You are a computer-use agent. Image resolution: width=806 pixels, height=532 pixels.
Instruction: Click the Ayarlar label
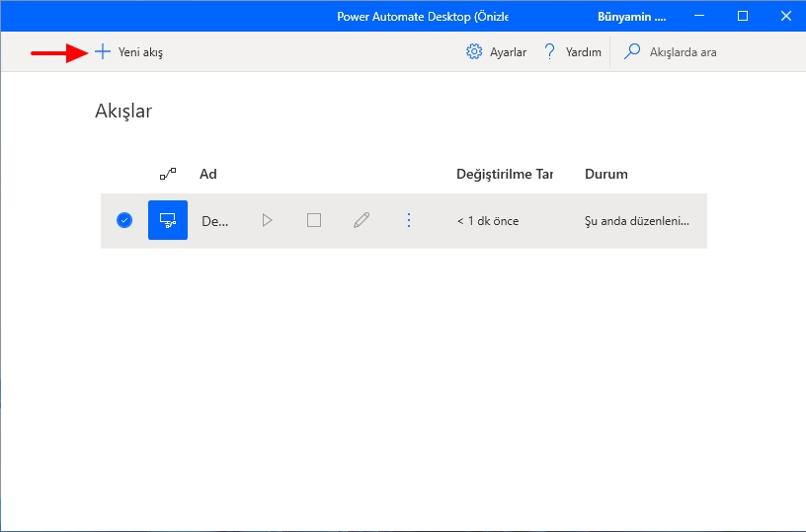[508, 52]
